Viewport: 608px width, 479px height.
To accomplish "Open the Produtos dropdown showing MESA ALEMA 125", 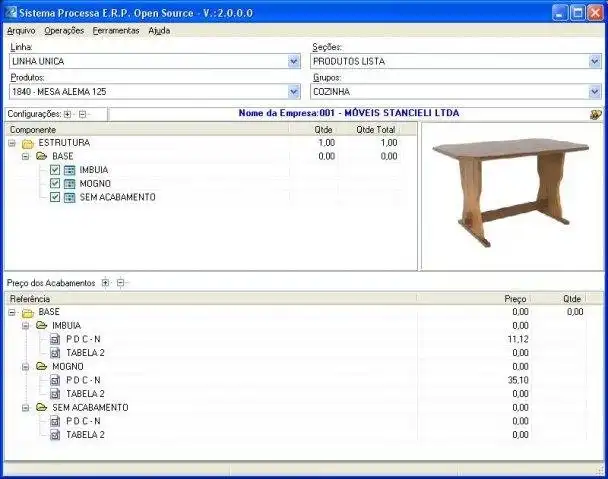I will click(294, 92).
